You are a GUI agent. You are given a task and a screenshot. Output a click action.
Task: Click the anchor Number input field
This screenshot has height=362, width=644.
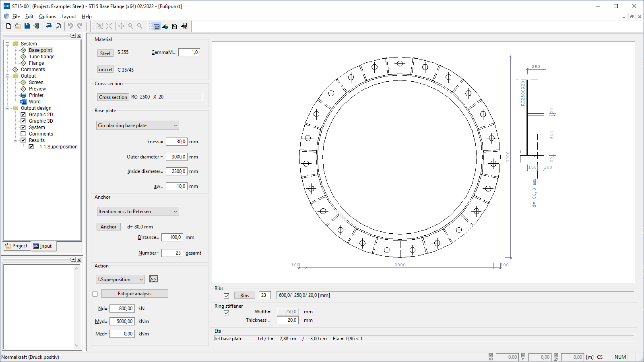[x=172, y=253]
